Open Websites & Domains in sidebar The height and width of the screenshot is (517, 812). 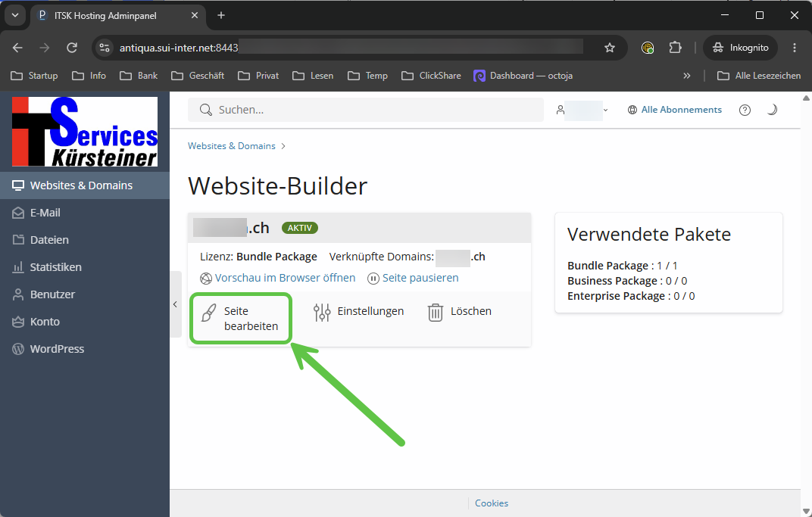(x=85, y=185)
